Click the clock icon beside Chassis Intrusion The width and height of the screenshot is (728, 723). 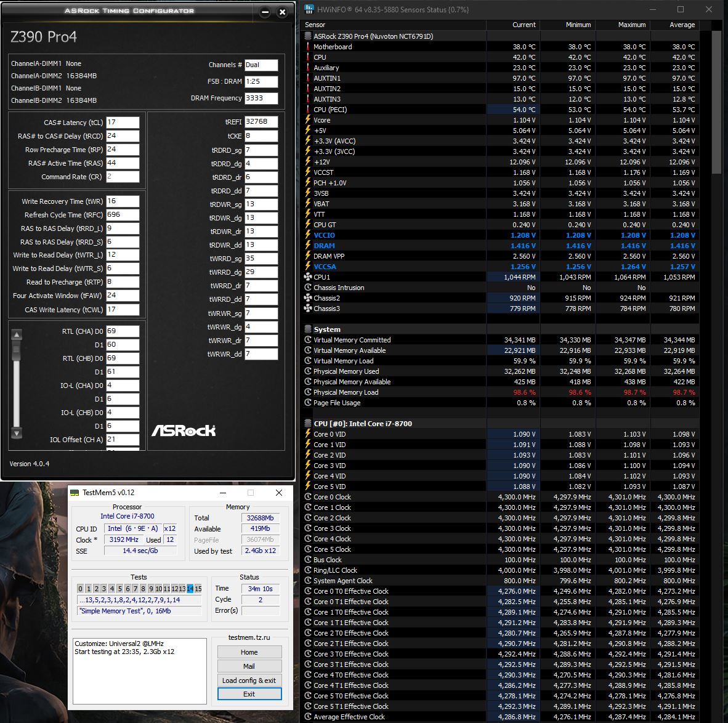307,288
